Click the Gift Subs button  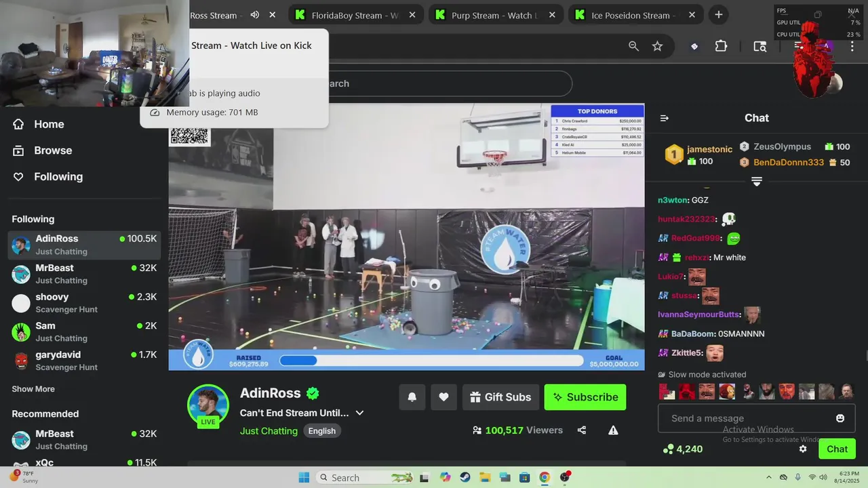pyautogui.click(x=500, y=397)
